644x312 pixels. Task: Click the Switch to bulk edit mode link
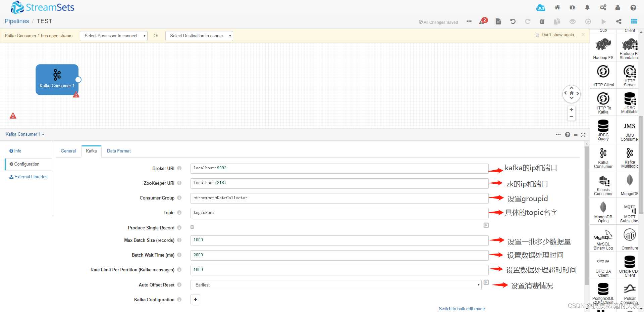coord(462,308)
